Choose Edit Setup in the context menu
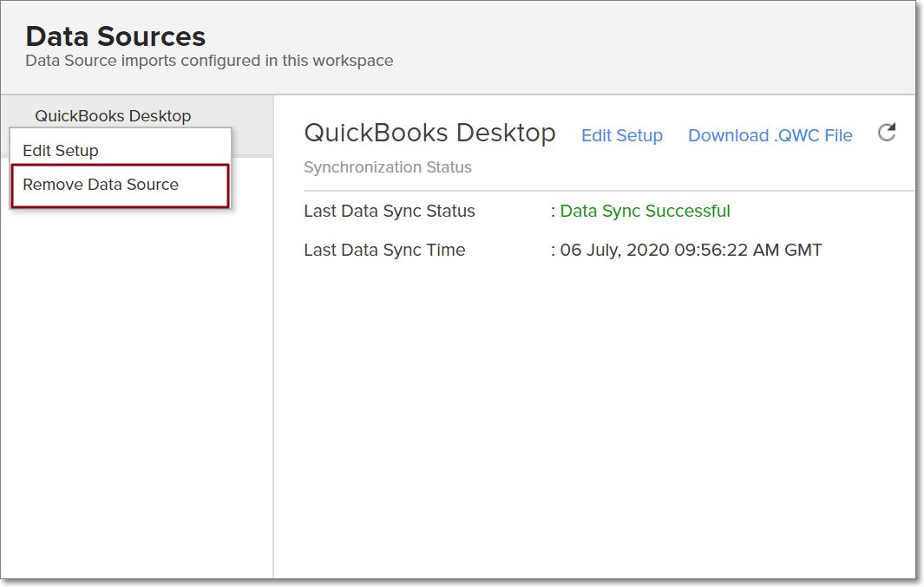 [x=61, y=150]
